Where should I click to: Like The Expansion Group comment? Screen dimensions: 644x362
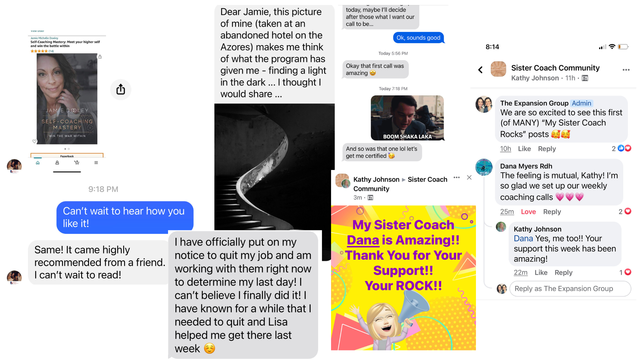click(524, 149)
